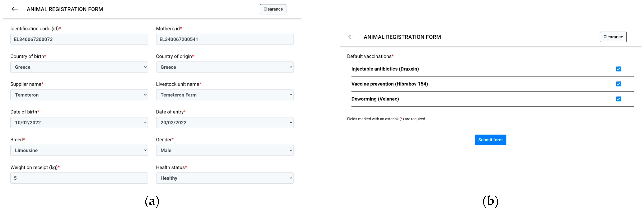Expand the Health status dropdown
This screenshot has height=211, width=644.
224,178
